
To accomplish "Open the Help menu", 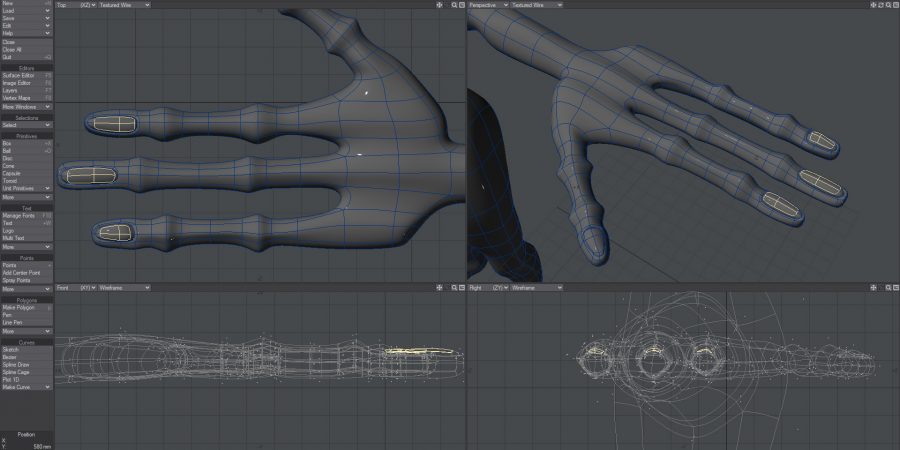I will pos(26,33).
